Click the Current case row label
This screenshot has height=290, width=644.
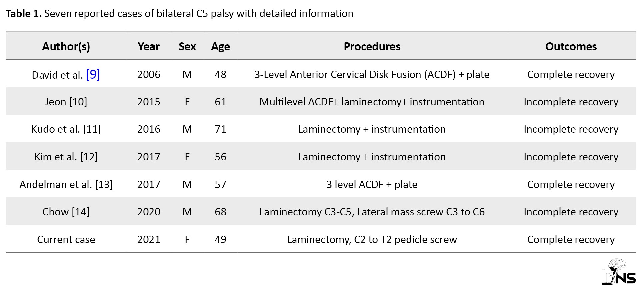click(x=66, y=239)
